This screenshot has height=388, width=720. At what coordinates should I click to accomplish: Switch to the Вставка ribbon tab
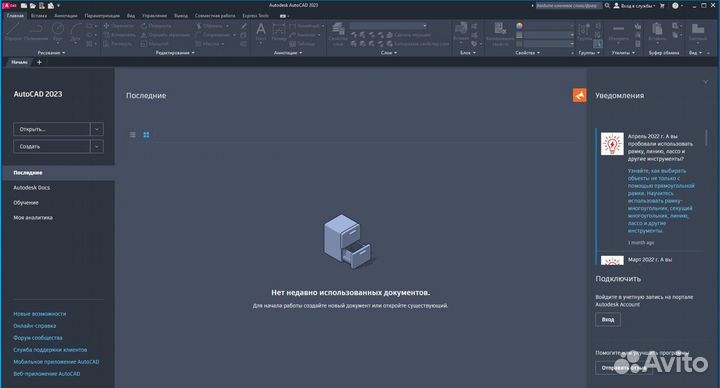tap(39, 16)
